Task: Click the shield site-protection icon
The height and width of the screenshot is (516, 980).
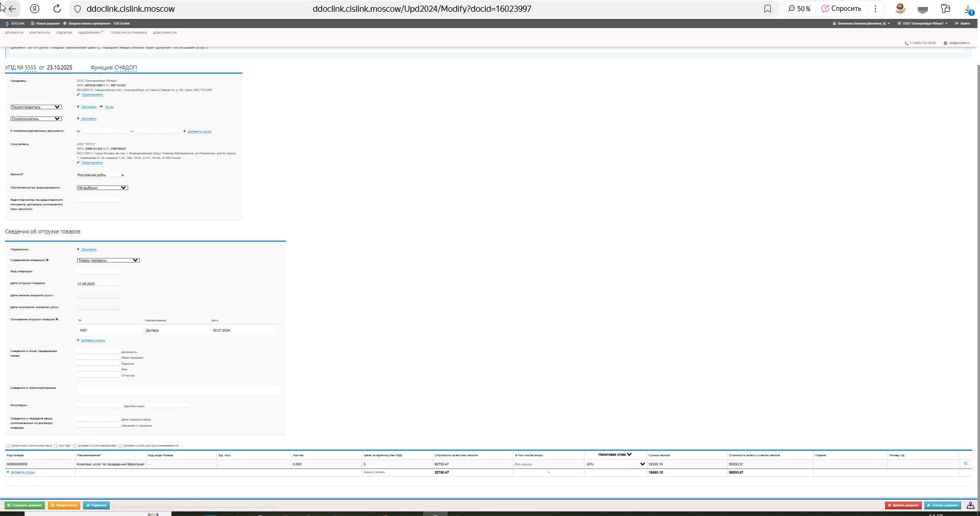Action: click(78, 9)
